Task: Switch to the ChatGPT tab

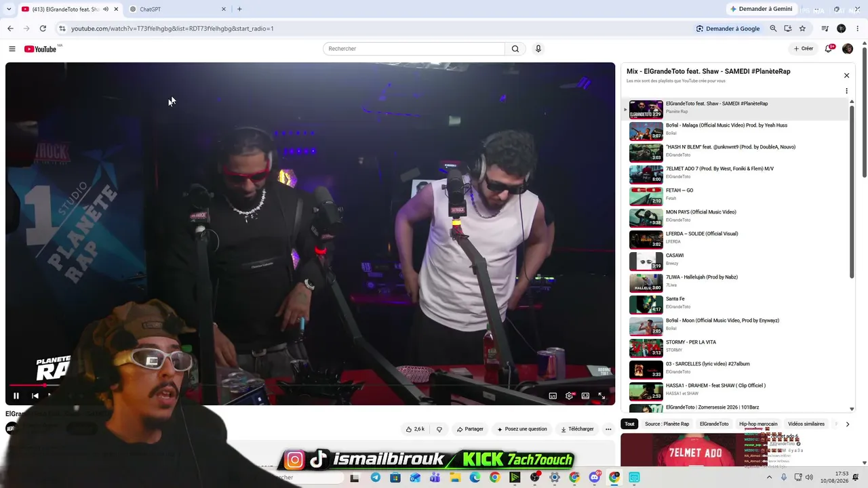Action: coord(178,9)
